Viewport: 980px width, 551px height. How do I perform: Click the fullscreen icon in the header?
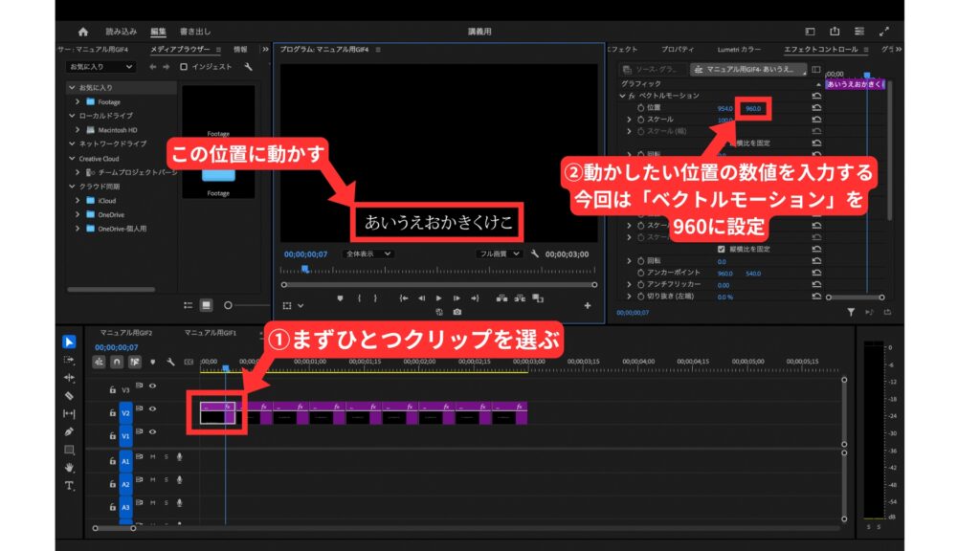883,32
